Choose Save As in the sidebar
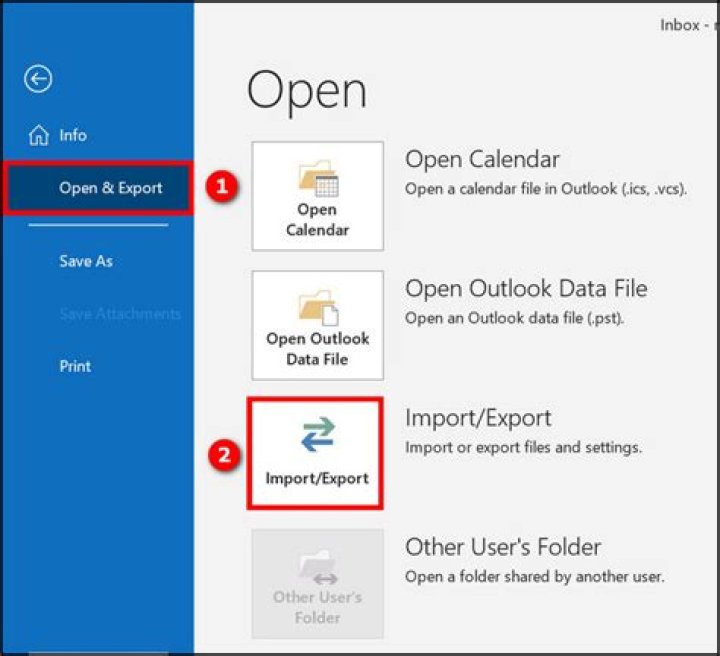Screen dimensions: 720x656 pyautogui.click(x=86, y=261)
